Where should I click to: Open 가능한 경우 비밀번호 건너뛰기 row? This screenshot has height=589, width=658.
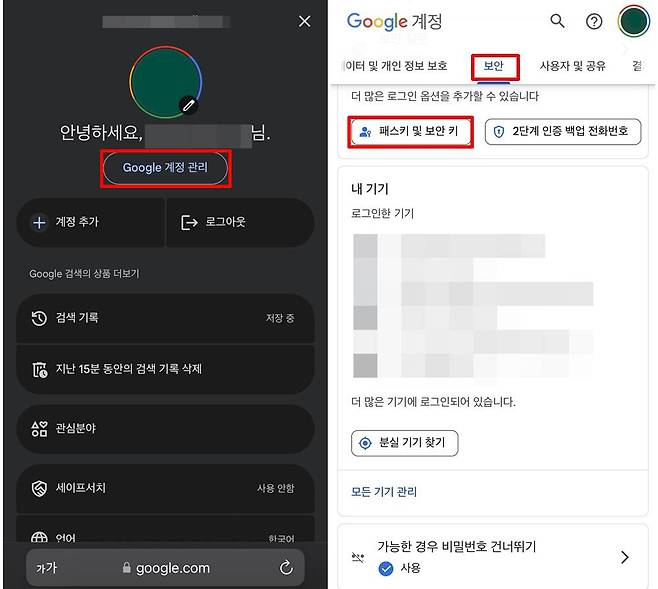coord(493,557)
